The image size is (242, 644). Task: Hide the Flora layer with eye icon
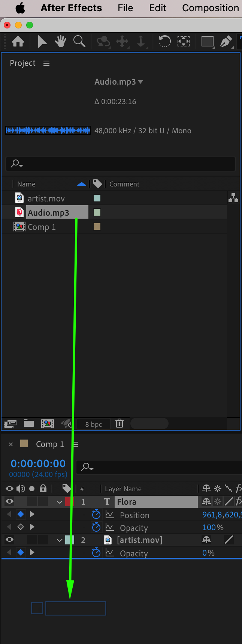(9, 501)
